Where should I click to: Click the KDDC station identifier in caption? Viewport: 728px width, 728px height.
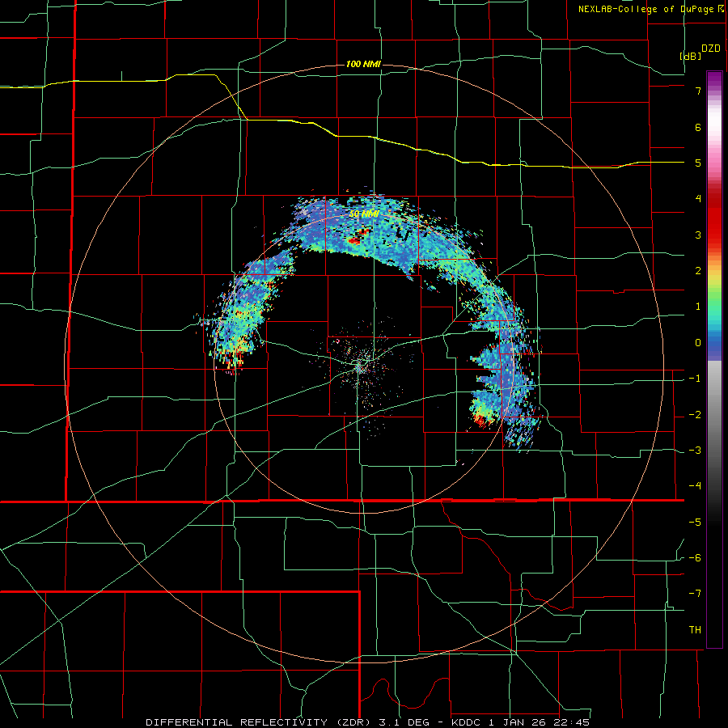point(467,722)
